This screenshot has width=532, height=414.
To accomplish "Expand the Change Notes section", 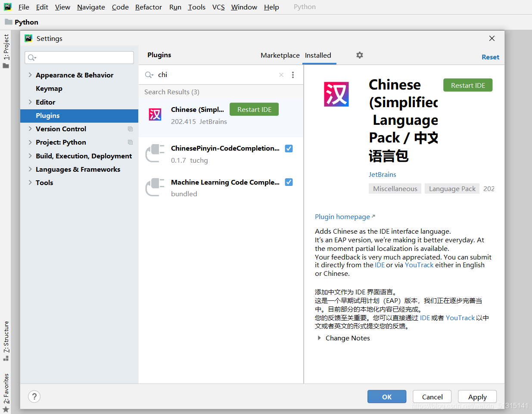I will coord(319,338).
